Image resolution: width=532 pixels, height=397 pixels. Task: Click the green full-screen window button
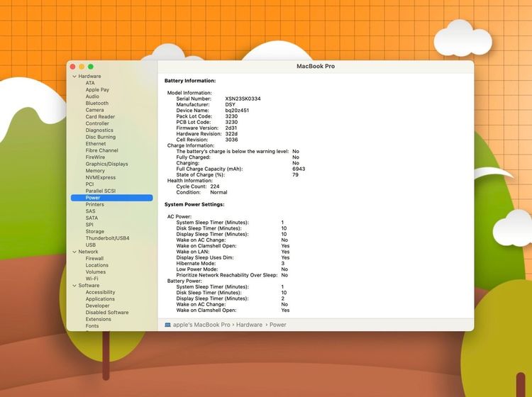(x=91, y=67)
